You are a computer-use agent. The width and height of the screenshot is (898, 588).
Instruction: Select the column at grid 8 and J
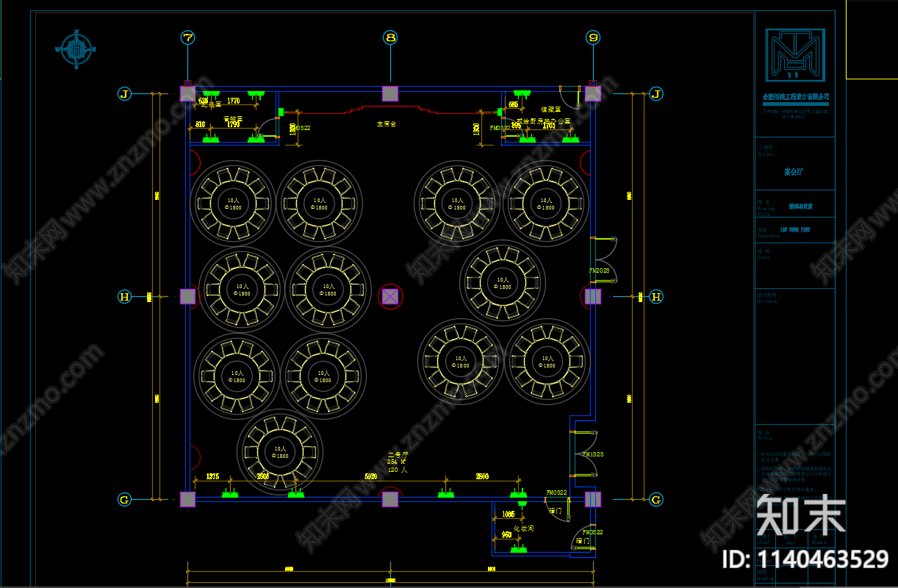(390, 93)
